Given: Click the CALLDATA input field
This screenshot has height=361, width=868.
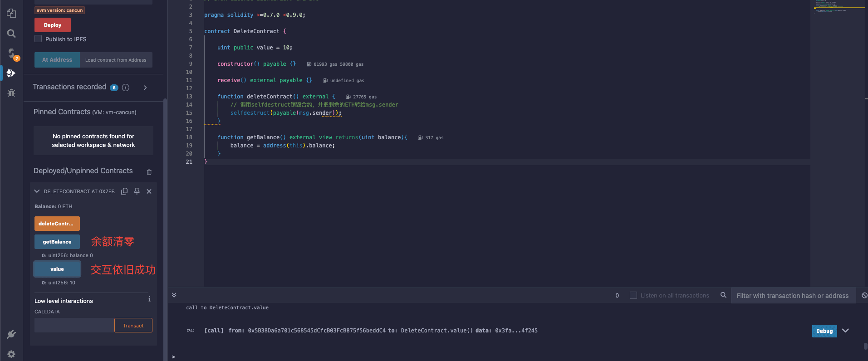Looking at the screenshot, I should point(74,325).
